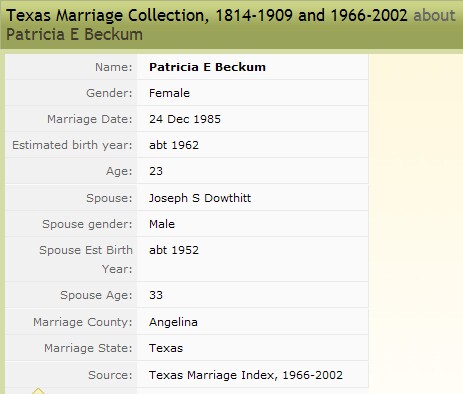This screenshot has height=394, width=463.
Task: Open the Texas Marriage Index, 1966-2002 source
Action: (x=246, y=375)
